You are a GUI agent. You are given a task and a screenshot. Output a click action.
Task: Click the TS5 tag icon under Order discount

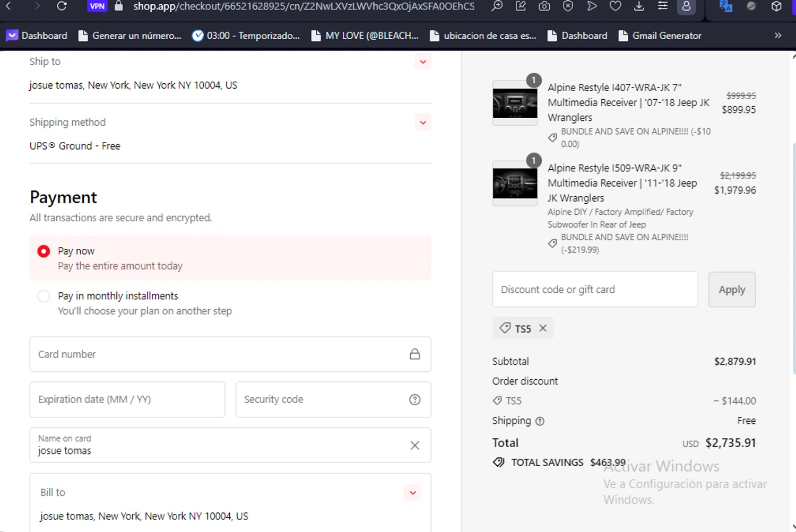tap(497, 400)
